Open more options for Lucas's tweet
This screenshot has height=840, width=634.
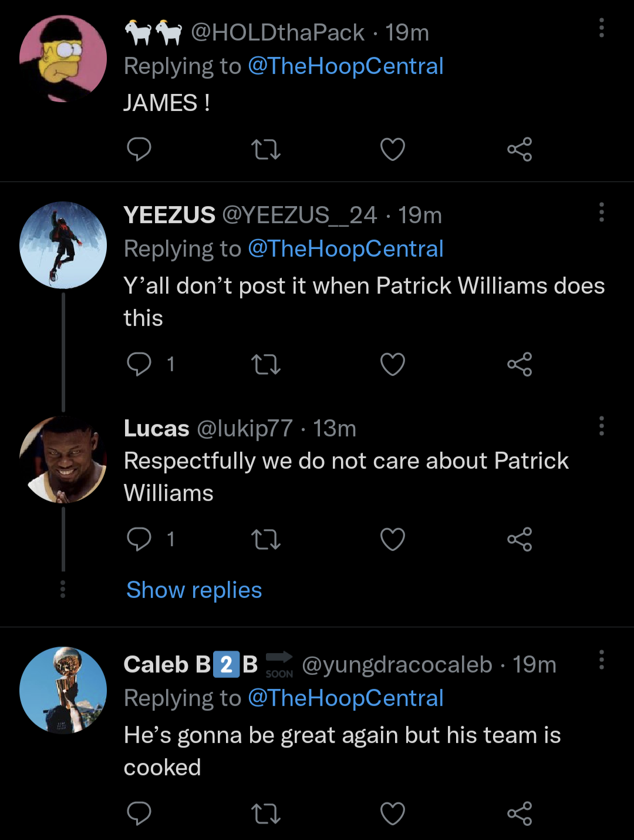tap(602, 426)
